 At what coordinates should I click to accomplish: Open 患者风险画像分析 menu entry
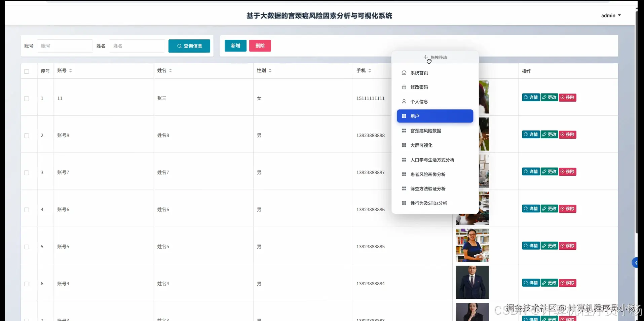(435, 174)
